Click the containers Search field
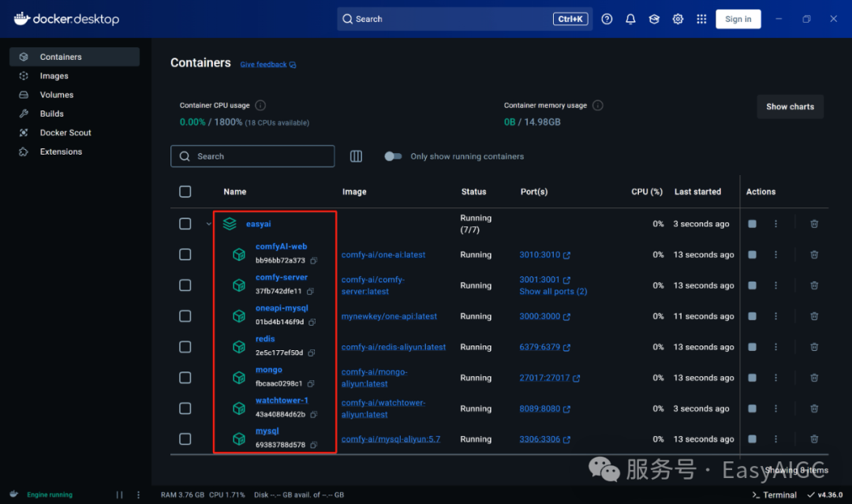This screenshot has width=852, height=504. 252,156
